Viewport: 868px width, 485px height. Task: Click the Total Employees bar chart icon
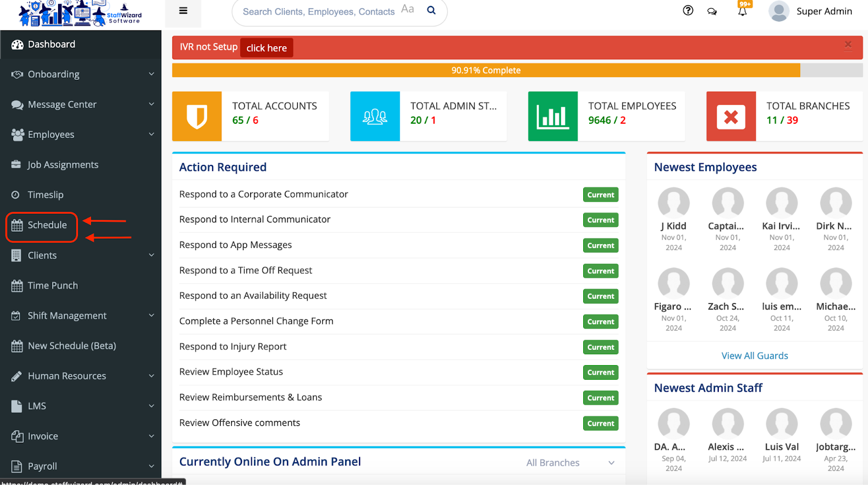coord(553,117)
